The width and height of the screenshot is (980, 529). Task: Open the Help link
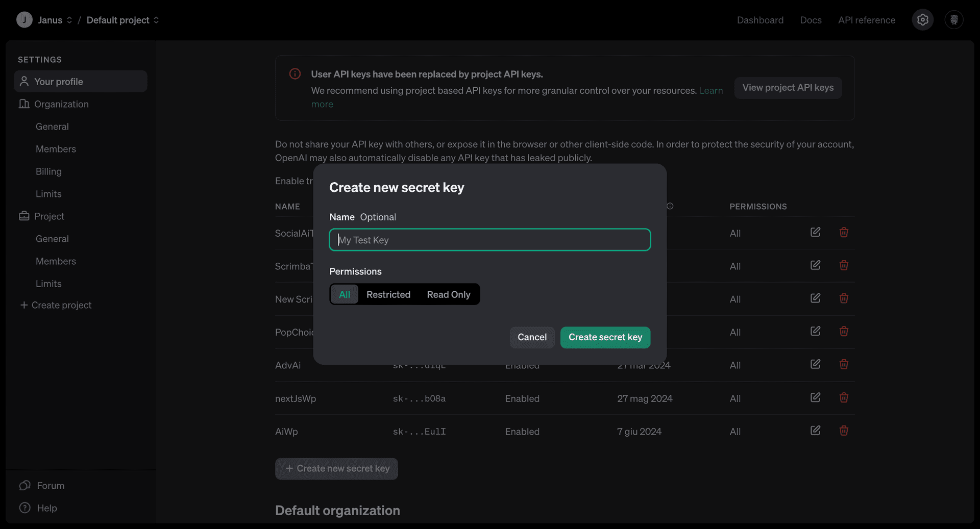(x=38, y=508)
